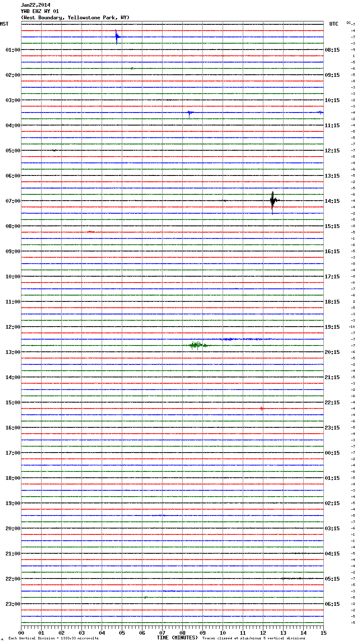Click the blue spike event on 00:30 trace
This screenshot has width=357, height=644.
coord(117,37)
